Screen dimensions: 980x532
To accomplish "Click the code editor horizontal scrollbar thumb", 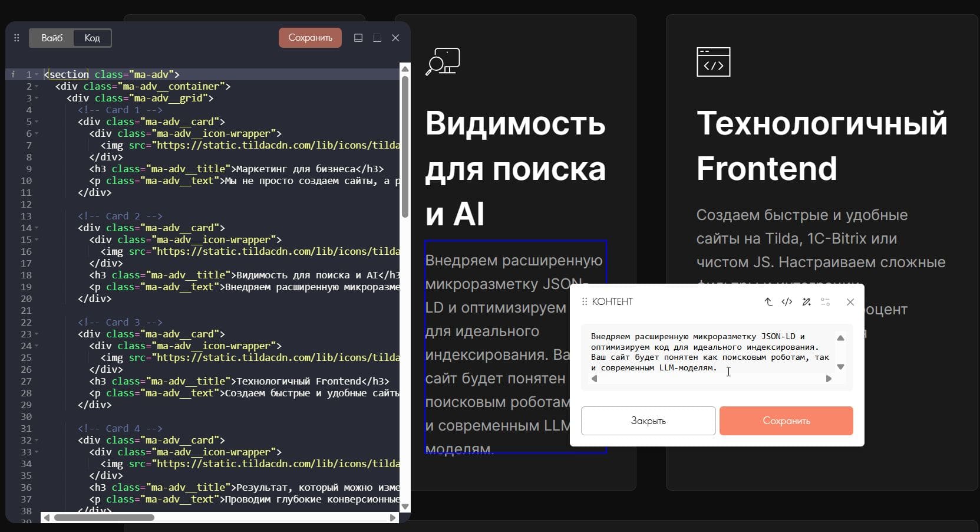I will 104,518.
